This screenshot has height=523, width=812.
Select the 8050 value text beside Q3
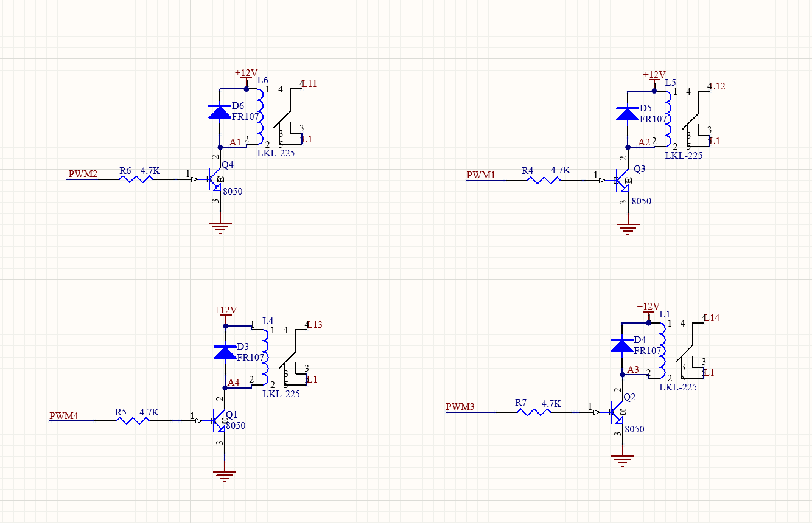tap(641, 201)
